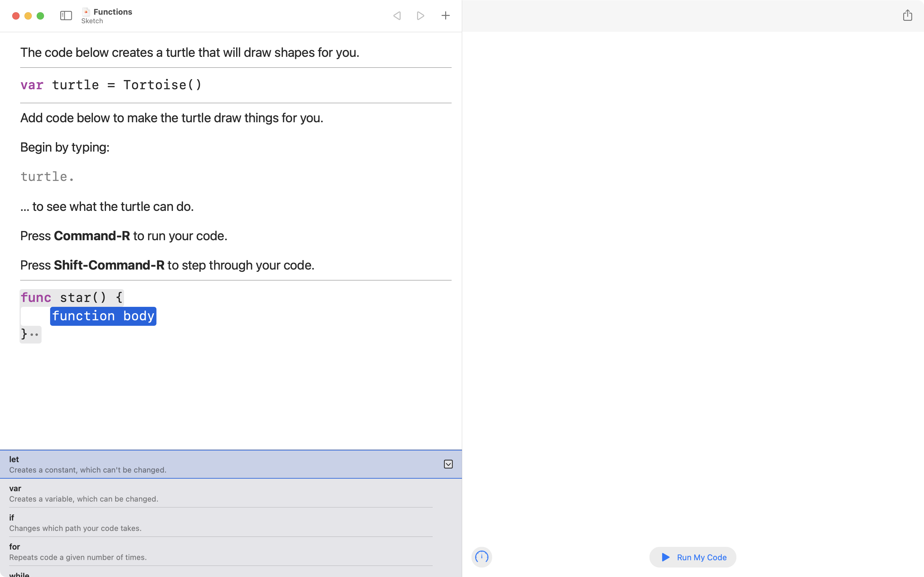Select the 'function body' placeholder
The height and width of the screenshot is (577, 924).
tap(103, 316)
